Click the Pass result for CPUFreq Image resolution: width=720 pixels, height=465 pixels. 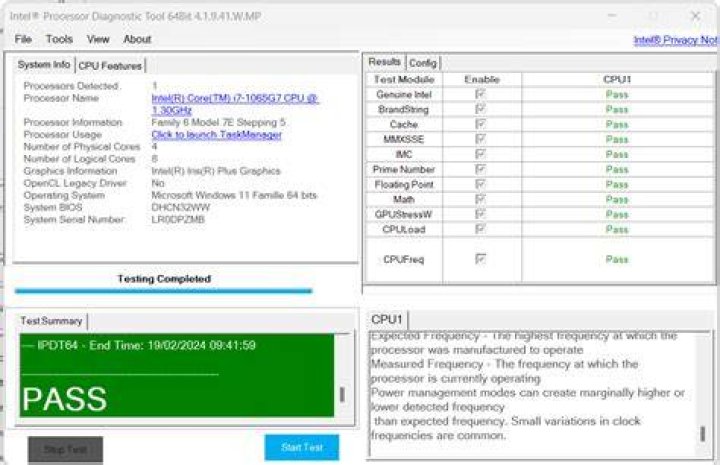(617, 259)
